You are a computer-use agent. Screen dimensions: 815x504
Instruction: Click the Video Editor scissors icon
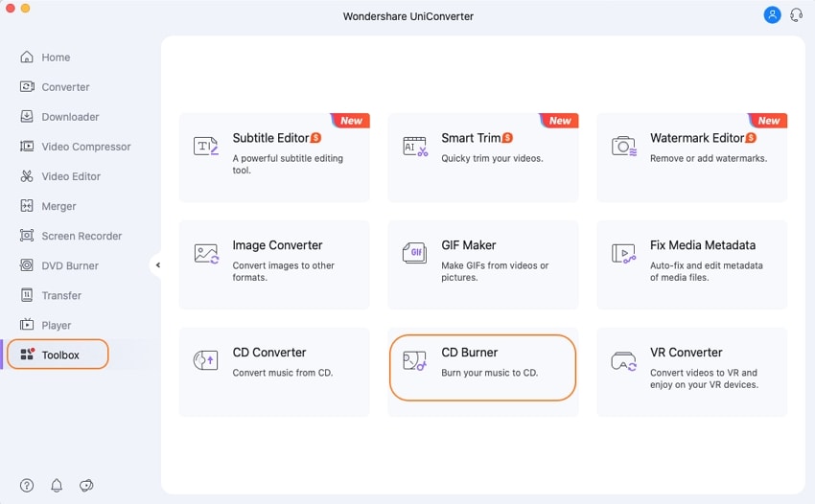coord(27,176)
